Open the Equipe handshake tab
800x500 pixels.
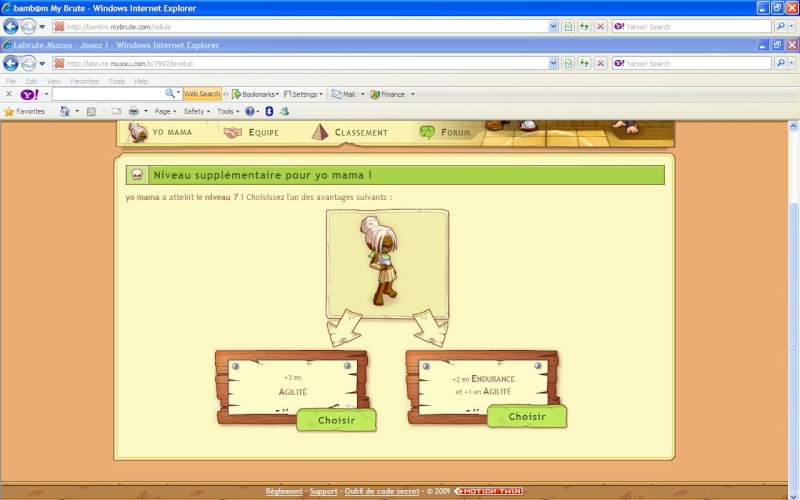(251, 133)
